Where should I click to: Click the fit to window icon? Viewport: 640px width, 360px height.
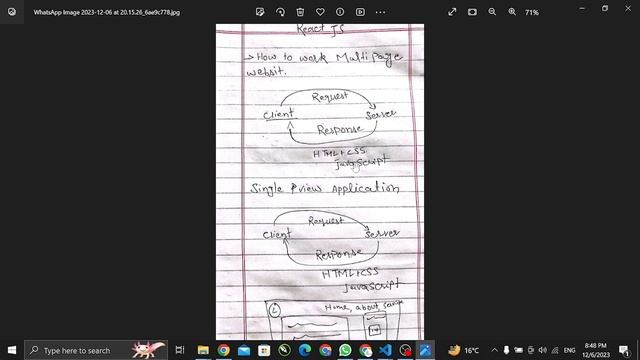[472, 12]
